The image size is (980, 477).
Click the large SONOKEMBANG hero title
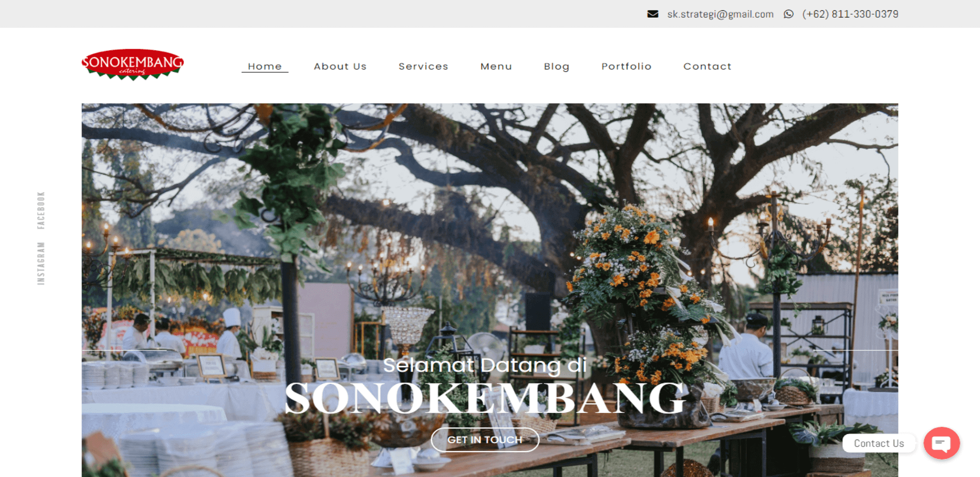click(486, 398)
